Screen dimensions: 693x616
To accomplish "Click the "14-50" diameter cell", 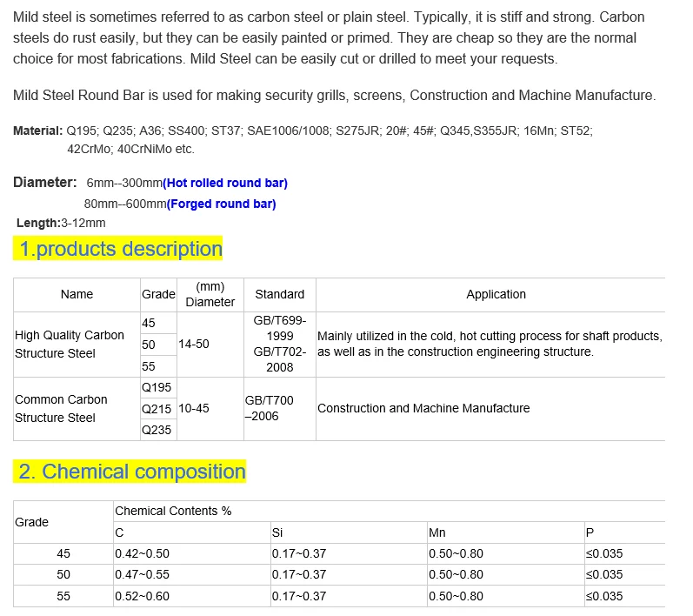I will tap(194, 345).
